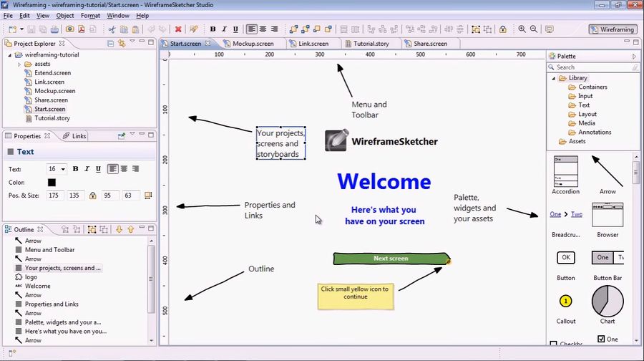Open the File menu
Image resolution: width=644 pixels, height=361 pixels.
[x=8, y=16]
